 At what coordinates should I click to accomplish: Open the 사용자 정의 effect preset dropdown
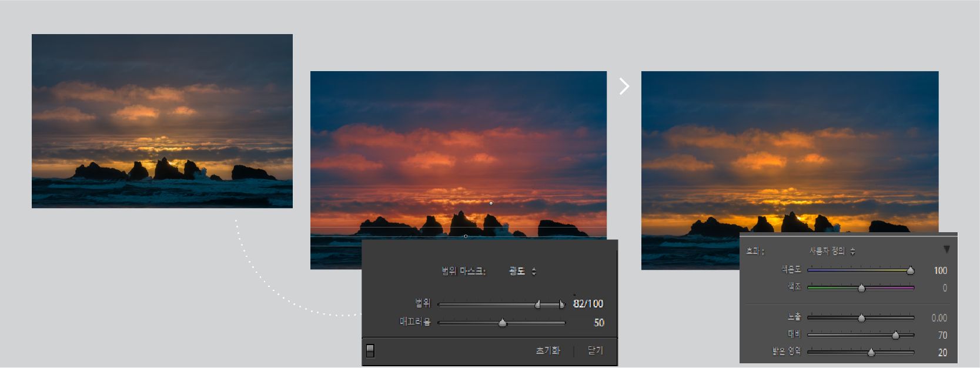pyautogui.click(x=832, y=251)
